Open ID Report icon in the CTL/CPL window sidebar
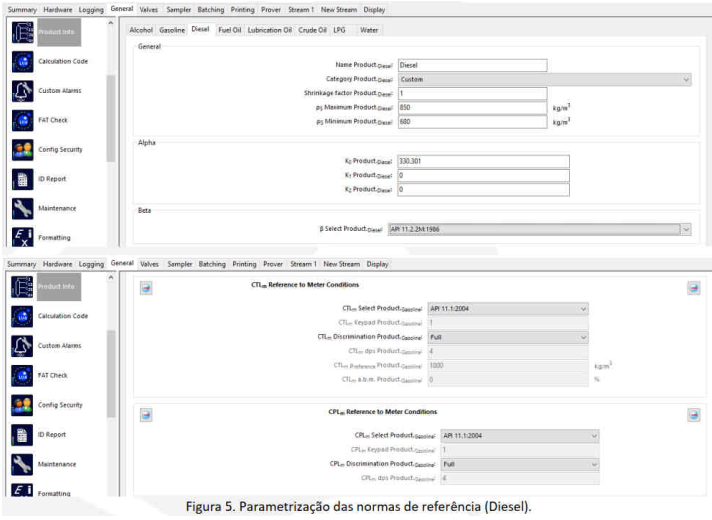The width and height of the screenshot is (712, 520). (x=22, y=435)
